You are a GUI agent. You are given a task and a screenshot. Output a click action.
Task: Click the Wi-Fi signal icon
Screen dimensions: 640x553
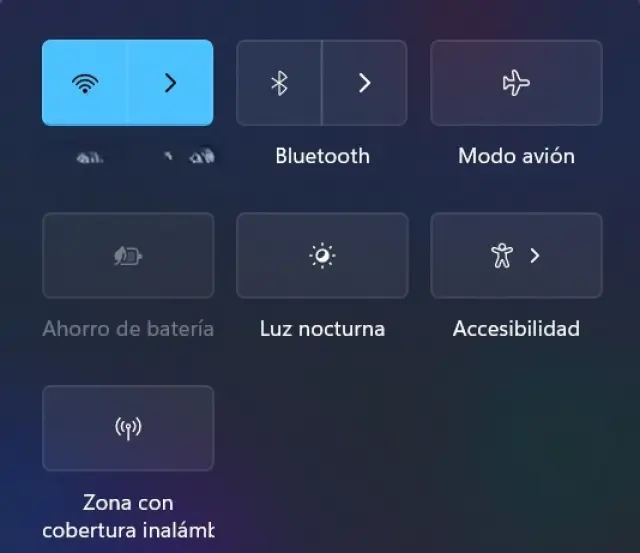[85, 84]
